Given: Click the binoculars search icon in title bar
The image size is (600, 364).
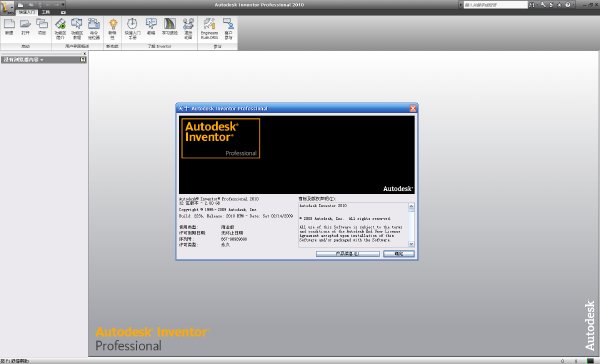Looking at the screenshot, I should coord(532,5).
